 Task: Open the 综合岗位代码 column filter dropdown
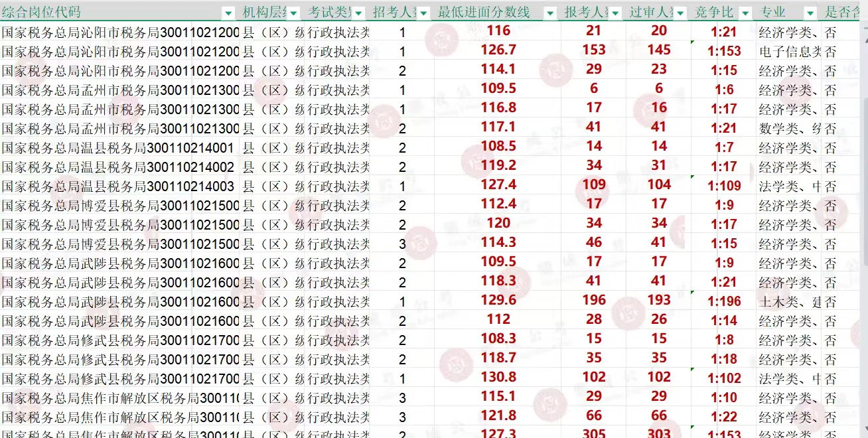pyautogui.click(x=229, y=13)
